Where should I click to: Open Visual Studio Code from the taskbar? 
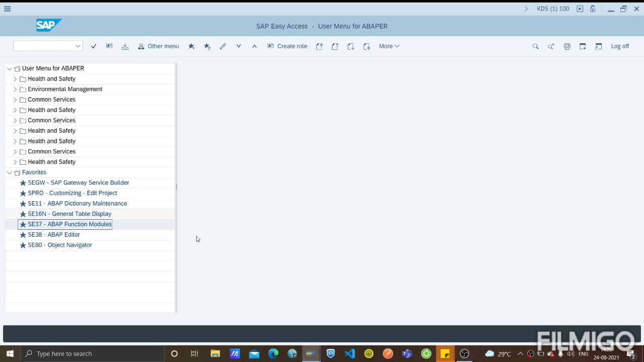point(350,353)
